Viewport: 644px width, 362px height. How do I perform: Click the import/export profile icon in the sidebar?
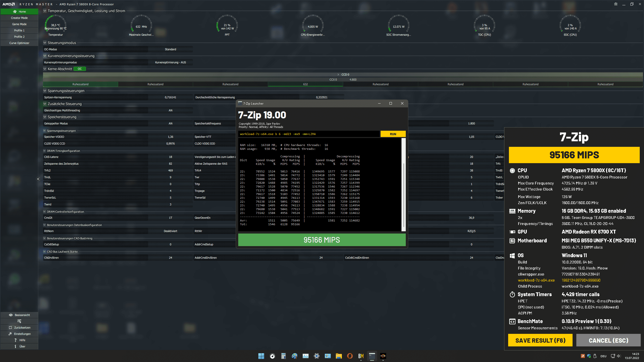click(19, 321)
